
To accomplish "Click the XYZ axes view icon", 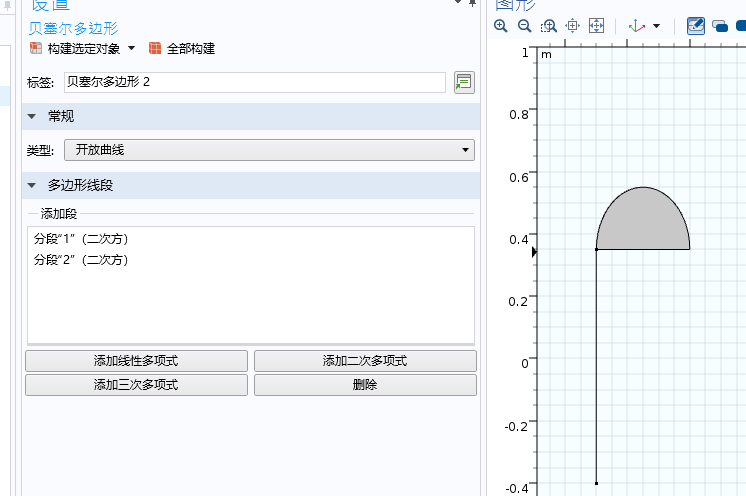I will coord(637,26).
